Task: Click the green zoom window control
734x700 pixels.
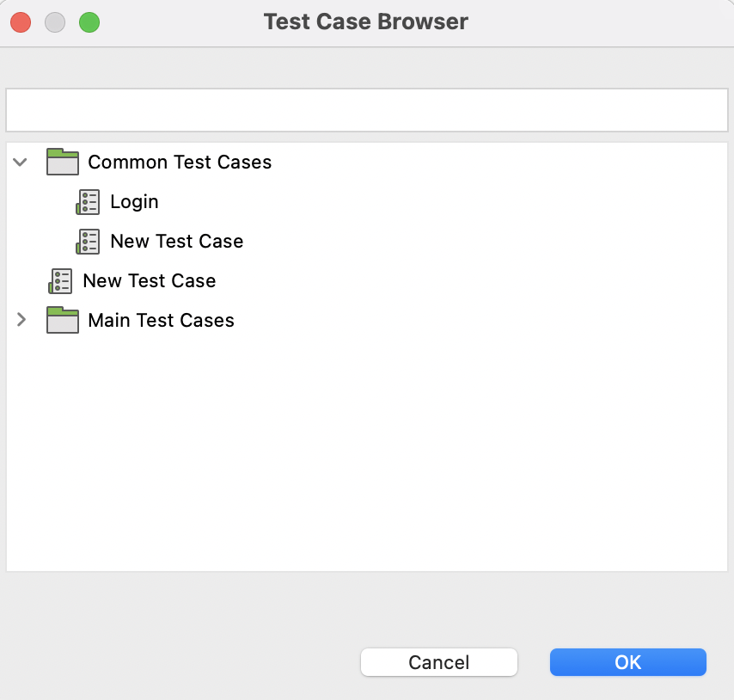Action: (x=89, y=22)
